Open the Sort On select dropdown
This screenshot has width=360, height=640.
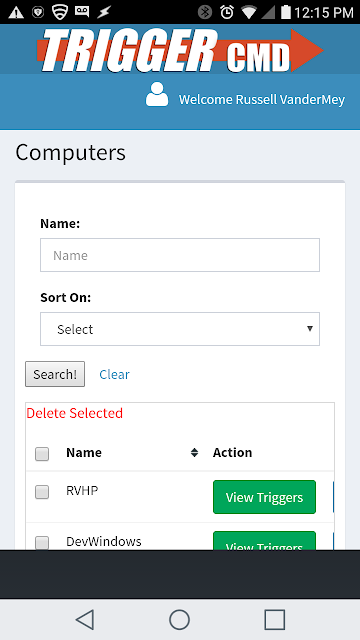(180, 329)
